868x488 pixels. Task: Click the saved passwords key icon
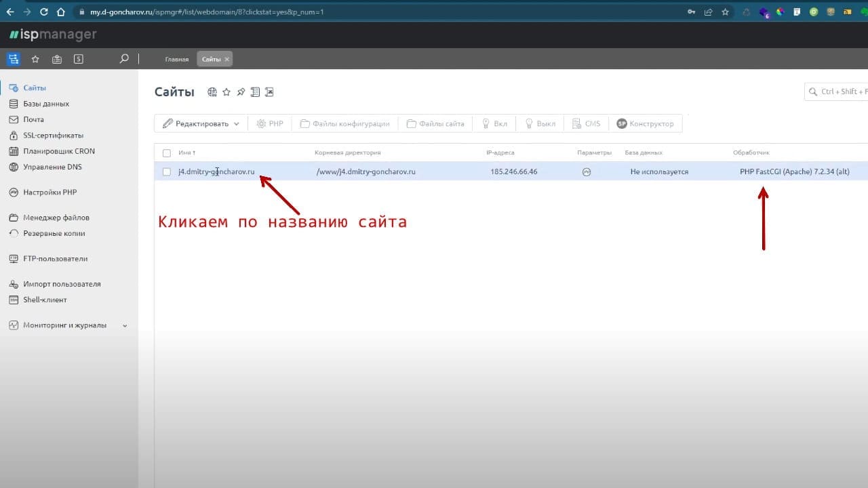(691, 12)
